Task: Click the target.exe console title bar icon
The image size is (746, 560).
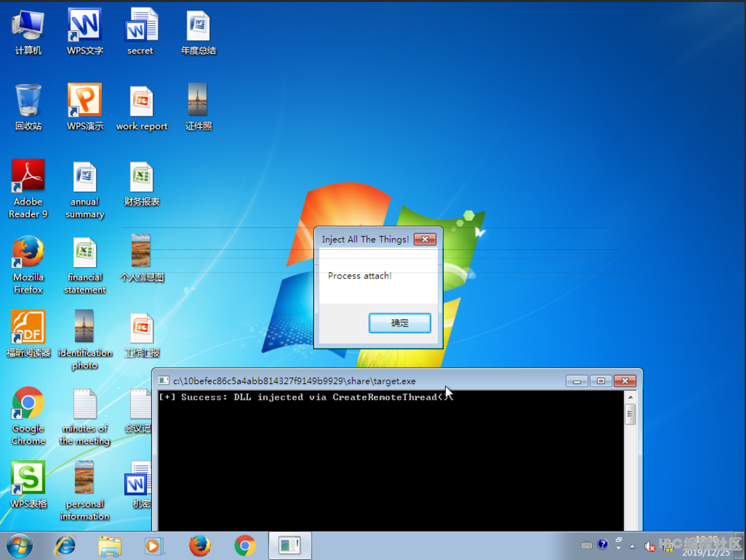Action: pos(163,381)
